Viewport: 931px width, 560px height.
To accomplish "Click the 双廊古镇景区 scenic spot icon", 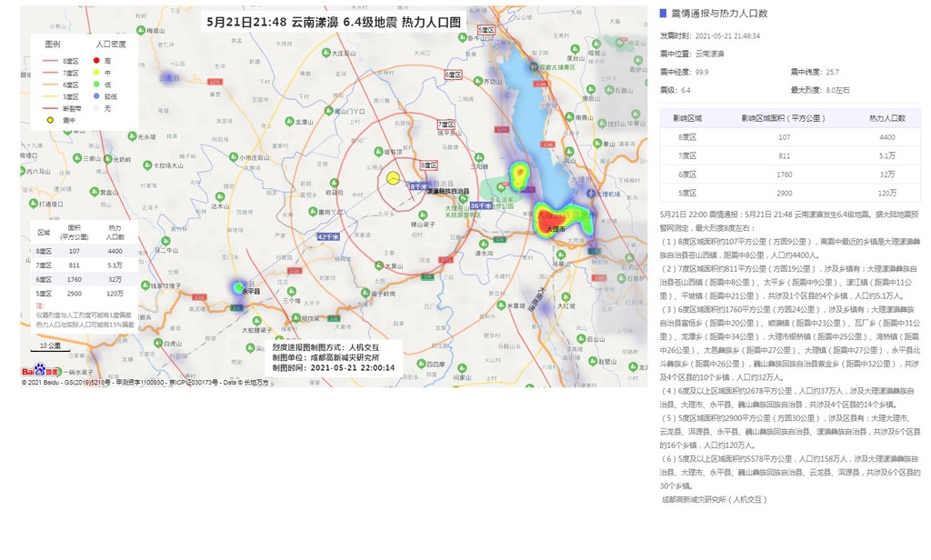I will (x=535, y=67).
